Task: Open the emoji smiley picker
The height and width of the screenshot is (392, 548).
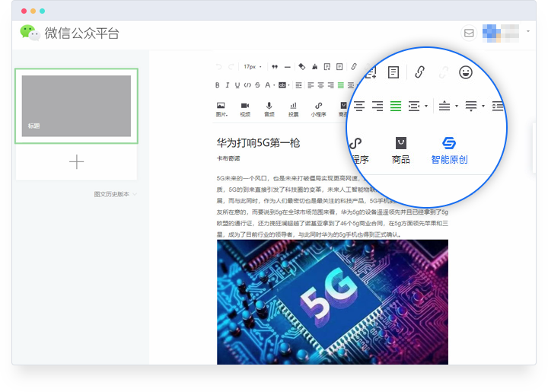Action: [x=466, y=72]
